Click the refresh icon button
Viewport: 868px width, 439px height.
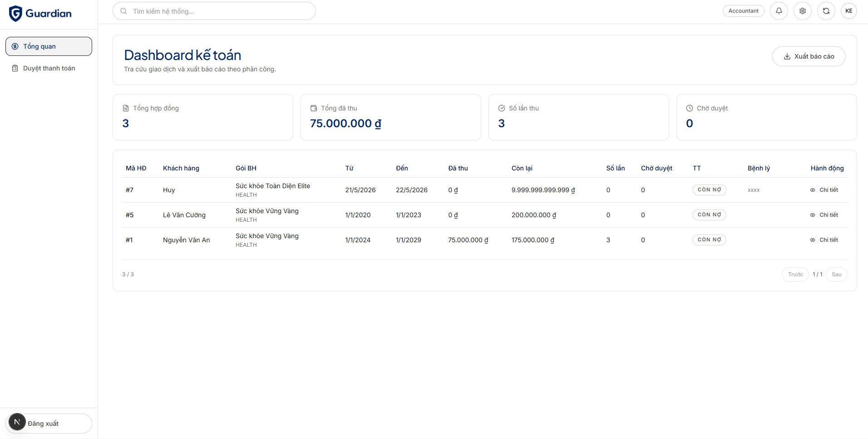pos(826,11)
